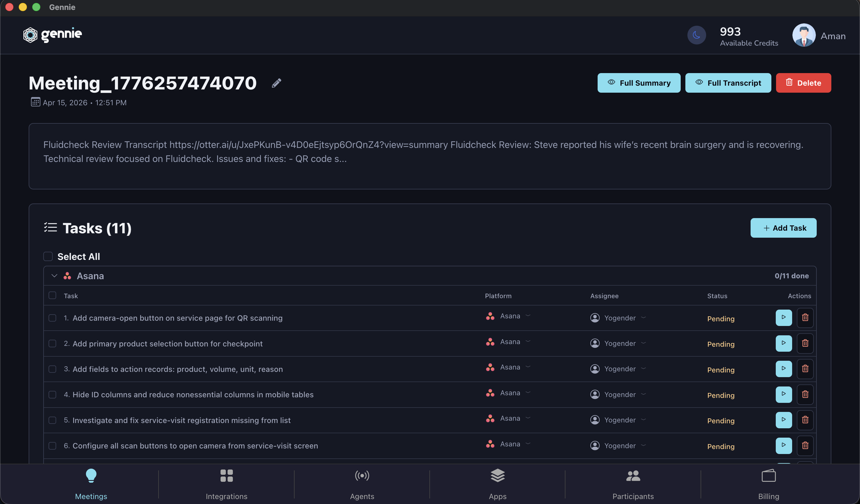Check the Select All checkbox
The width and height of the screenshot is (860, 504).
48,256
